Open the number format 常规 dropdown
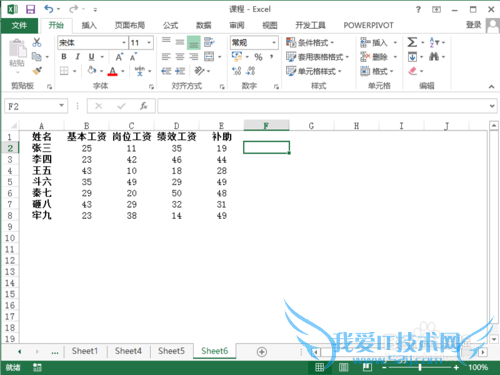The height and width of the screenshot is (375, 500). [x=274, y=43]
